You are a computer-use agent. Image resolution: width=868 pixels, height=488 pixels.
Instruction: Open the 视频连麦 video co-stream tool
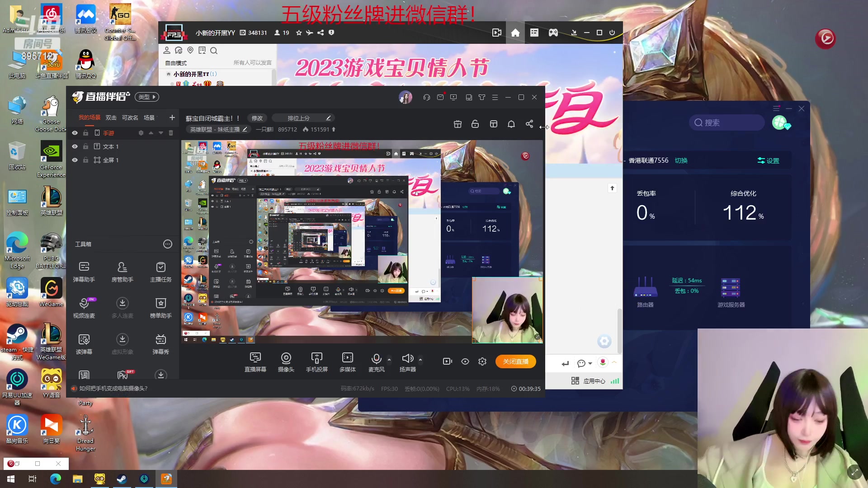84,308
